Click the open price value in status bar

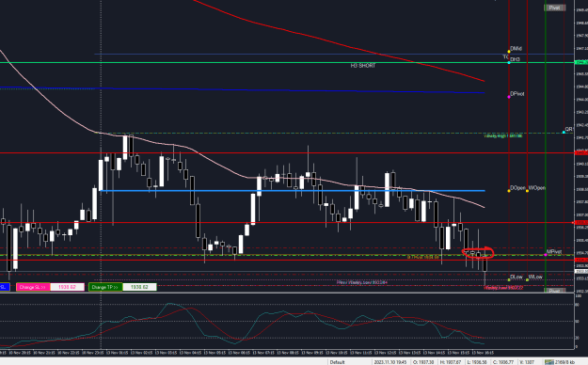423,362
